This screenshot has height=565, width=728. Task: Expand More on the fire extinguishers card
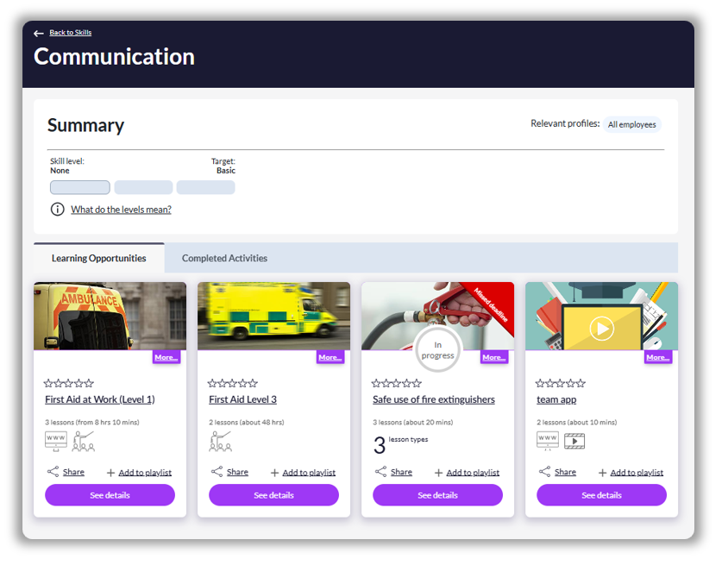tap(494, 357)
